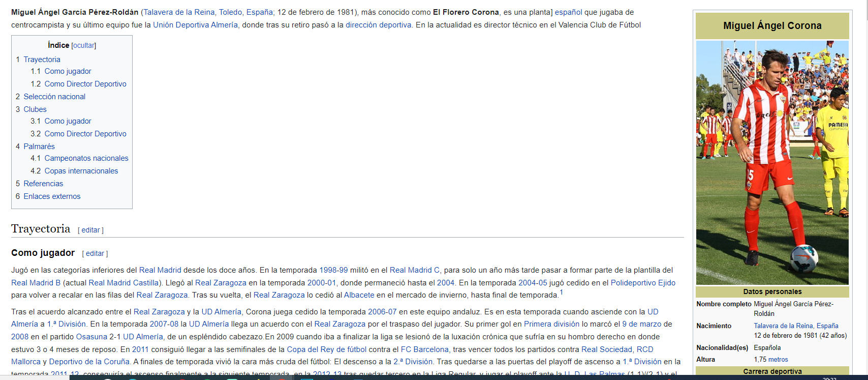Open the 2000-01 season link

pyautogui.click(x=322, y=283)
